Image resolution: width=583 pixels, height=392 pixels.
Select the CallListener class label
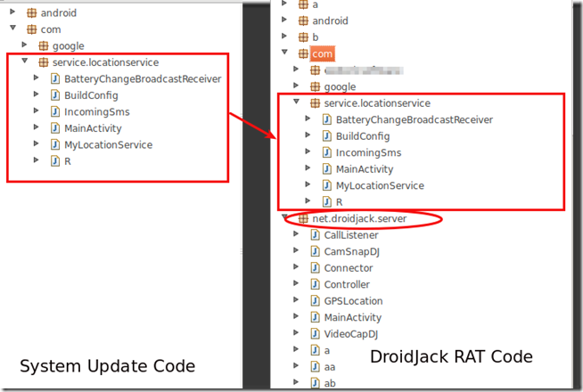pos(351,235)
